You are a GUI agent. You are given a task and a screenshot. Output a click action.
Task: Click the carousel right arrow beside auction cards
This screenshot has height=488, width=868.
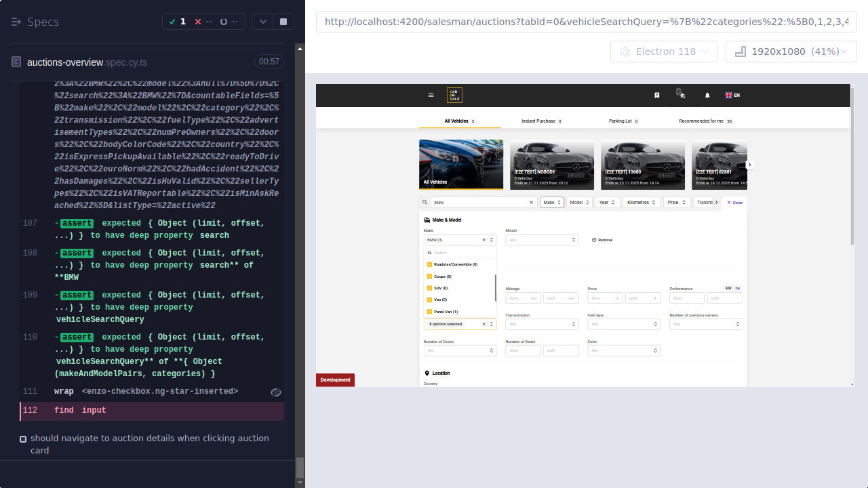click(x=749, y=164)
